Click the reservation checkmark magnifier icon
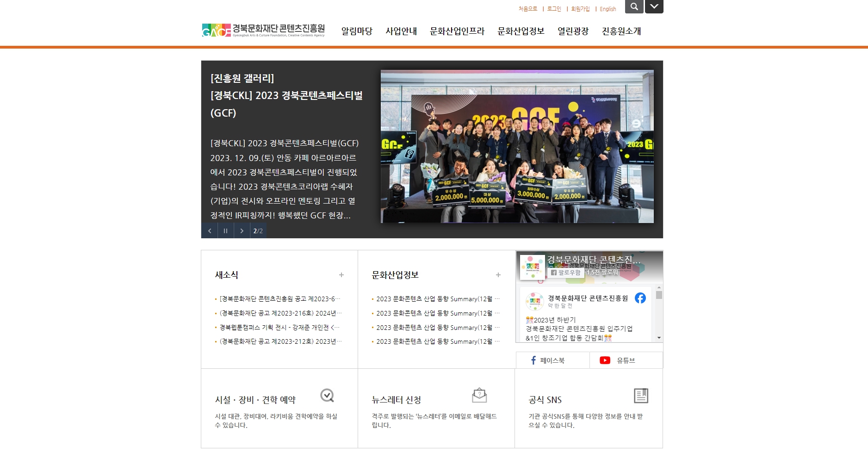 click(x=327, y=396)
